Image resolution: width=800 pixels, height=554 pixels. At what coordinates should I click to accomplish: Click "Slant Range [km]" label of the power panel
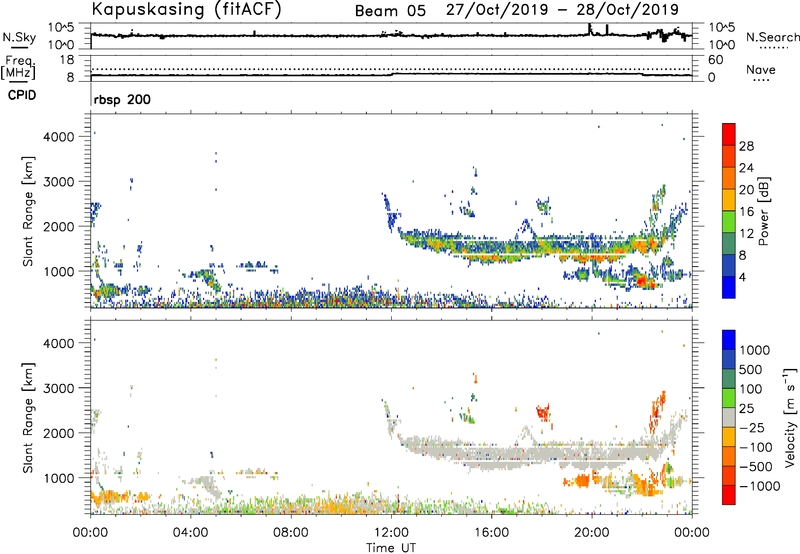click(28, 211)
